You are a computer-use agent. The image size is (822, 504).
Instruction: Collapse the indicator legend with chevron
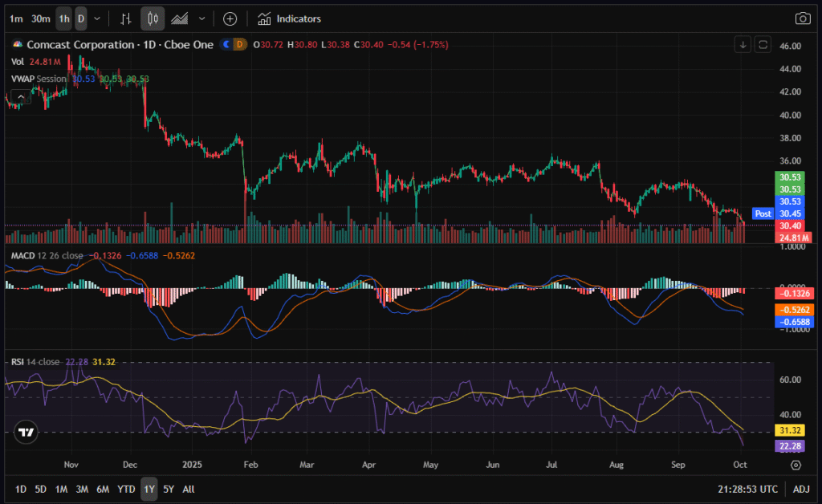21,97
